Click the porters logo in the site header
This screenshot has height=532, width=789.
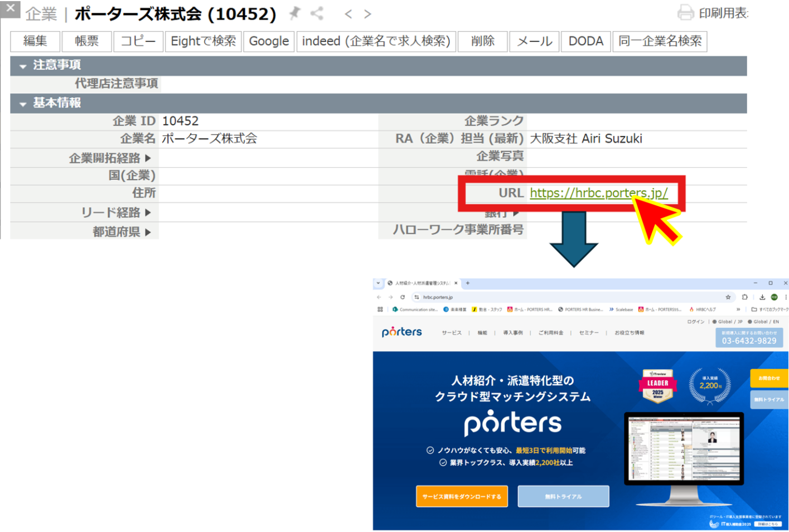tap(401, 332)
